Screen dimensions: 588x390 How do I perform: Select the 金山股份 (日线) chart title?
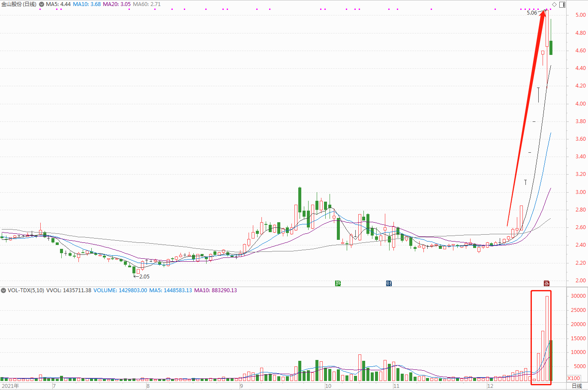(x=19, y=4)
